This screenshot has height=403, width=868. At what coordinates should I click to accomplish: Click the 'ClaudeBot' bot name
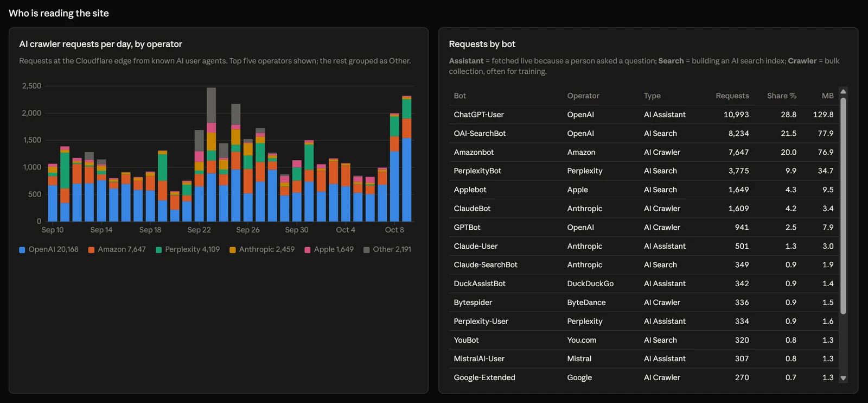coord(473,209)
